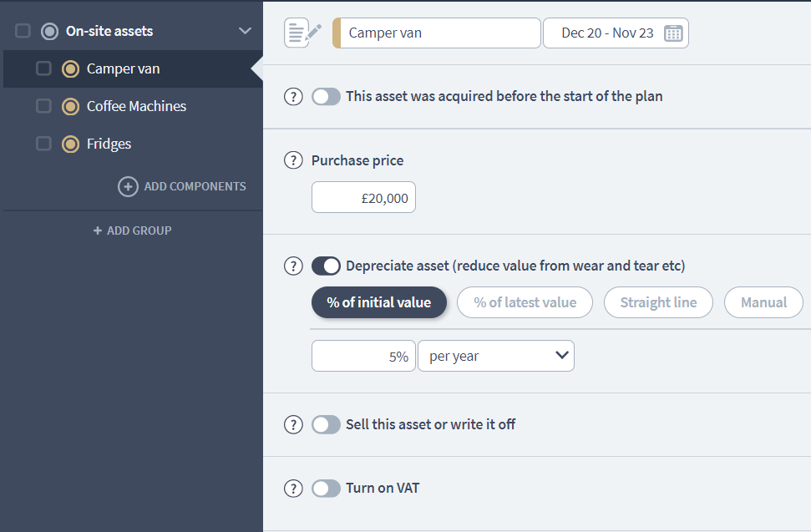
Task: Tick the Camper van checkbox
Action: [43, 69]
